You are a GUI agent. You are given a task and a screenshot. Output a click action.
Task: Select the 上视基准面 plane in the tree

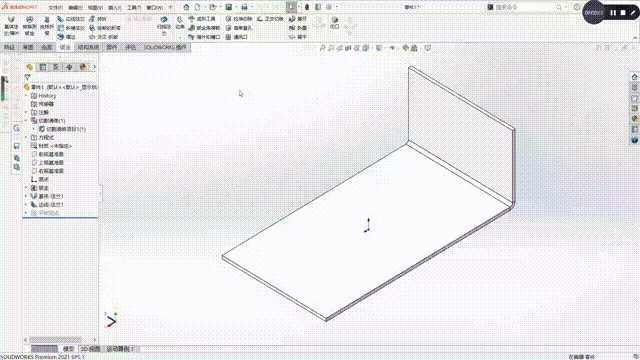[47, 162]
